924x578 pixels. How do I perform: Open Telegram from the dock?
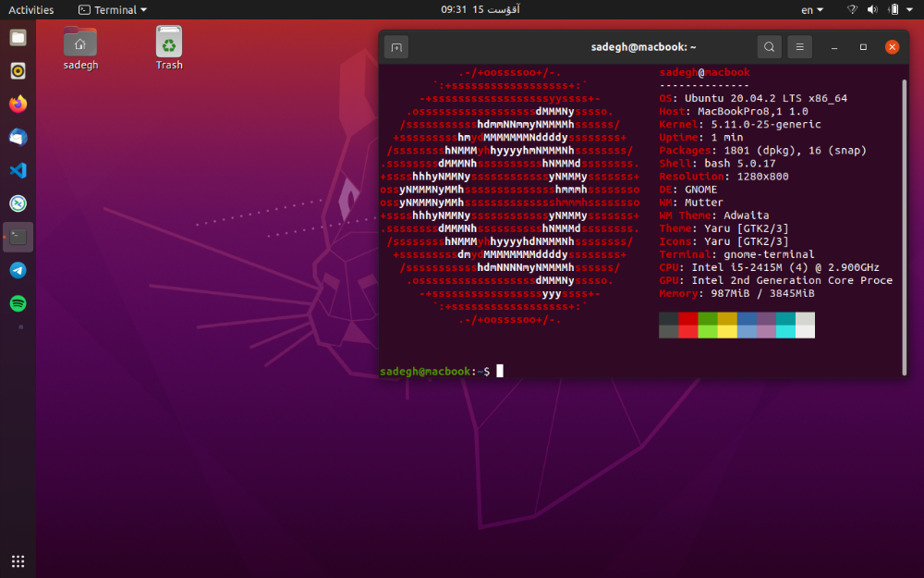[x=18, y=270]
